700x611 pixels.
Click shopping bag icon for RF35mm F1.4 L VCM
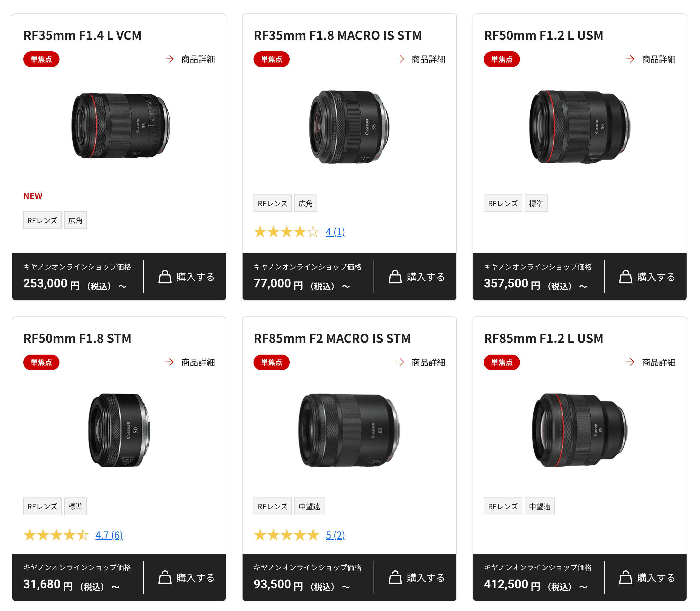click(x=165, y=277)
